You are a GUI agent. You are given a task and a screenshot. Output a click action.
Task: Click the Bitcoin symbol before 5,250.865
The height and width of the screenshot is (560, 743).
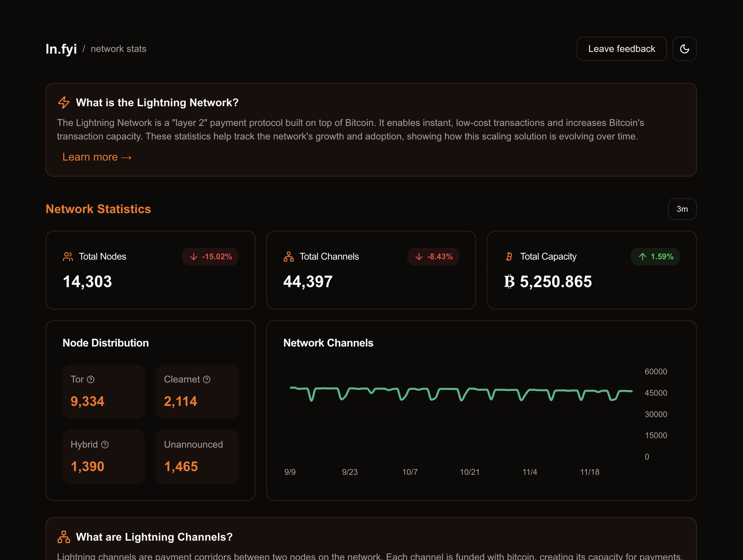pos(509,282)
